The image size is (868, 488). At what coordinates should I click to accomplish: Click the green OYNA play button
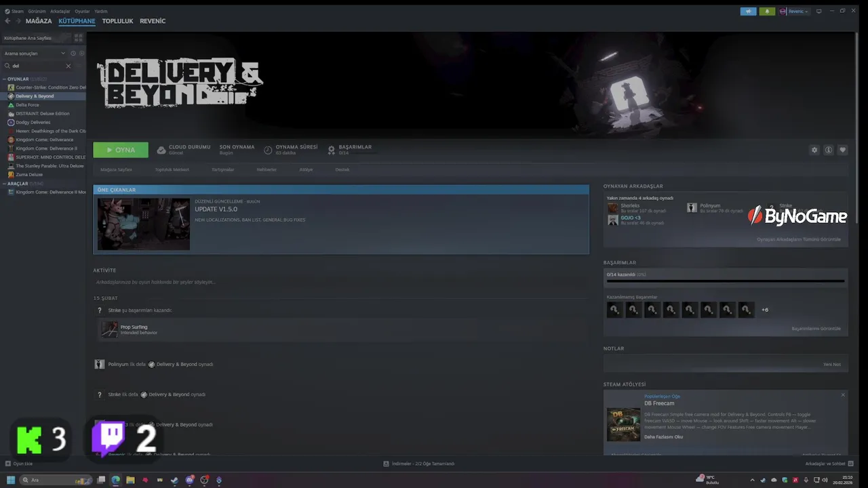coord(121,150)
